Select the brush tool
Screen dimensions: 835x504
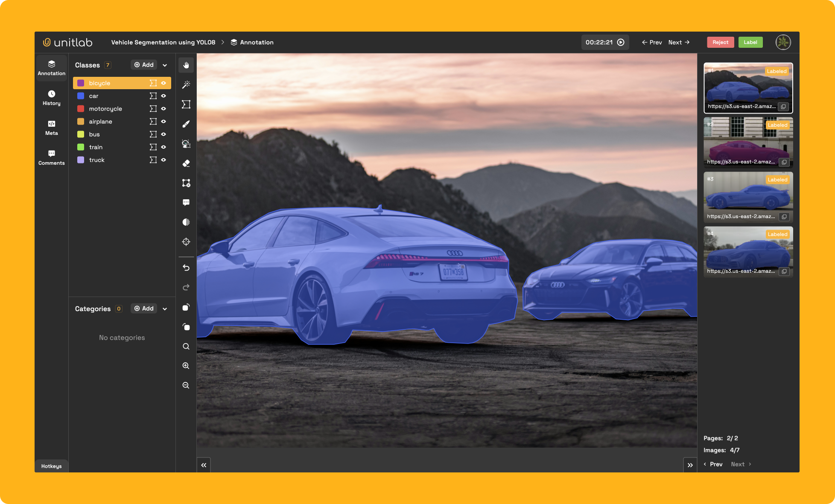(186, 124)
